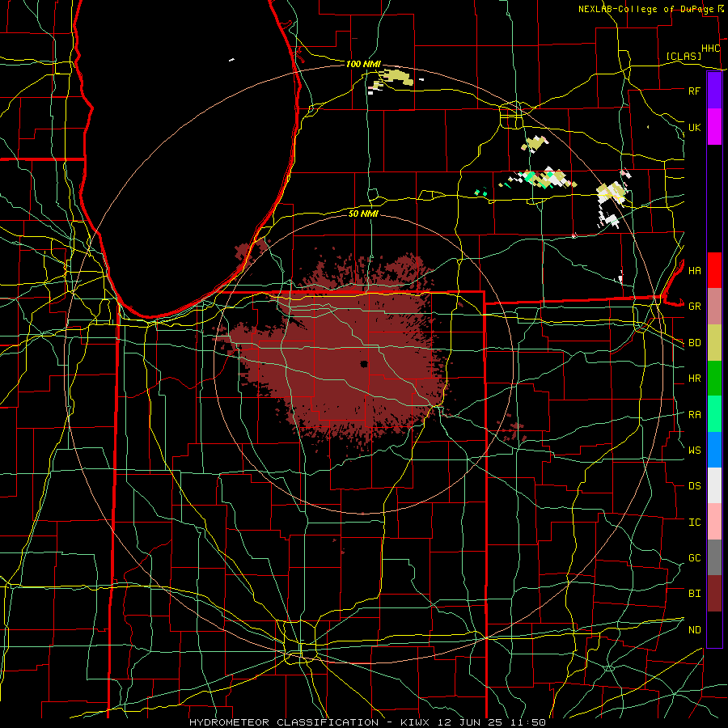
Task: Click the HR legend label
Action: coord(694,379)
